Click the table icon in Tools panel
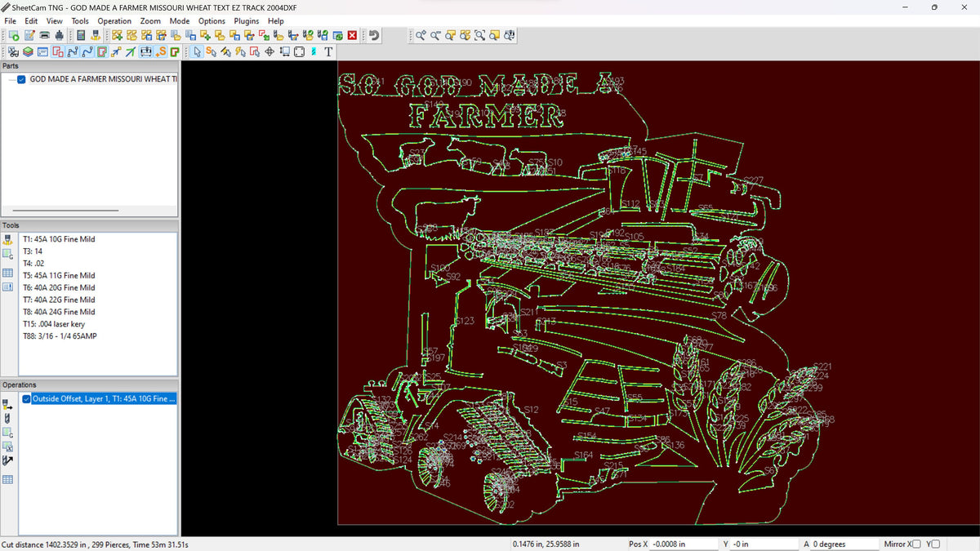980x551 pixels. [x=8, y=272]
